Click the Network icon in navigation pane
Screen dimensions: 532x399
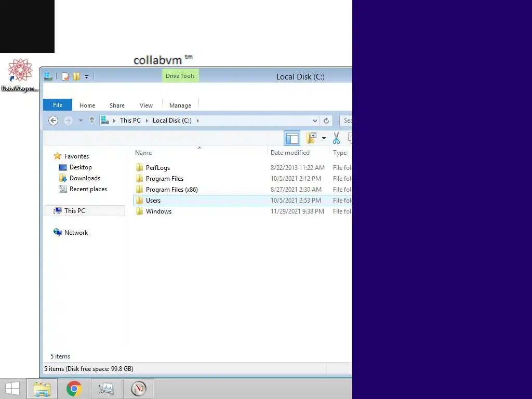click(x=57, y=232)
